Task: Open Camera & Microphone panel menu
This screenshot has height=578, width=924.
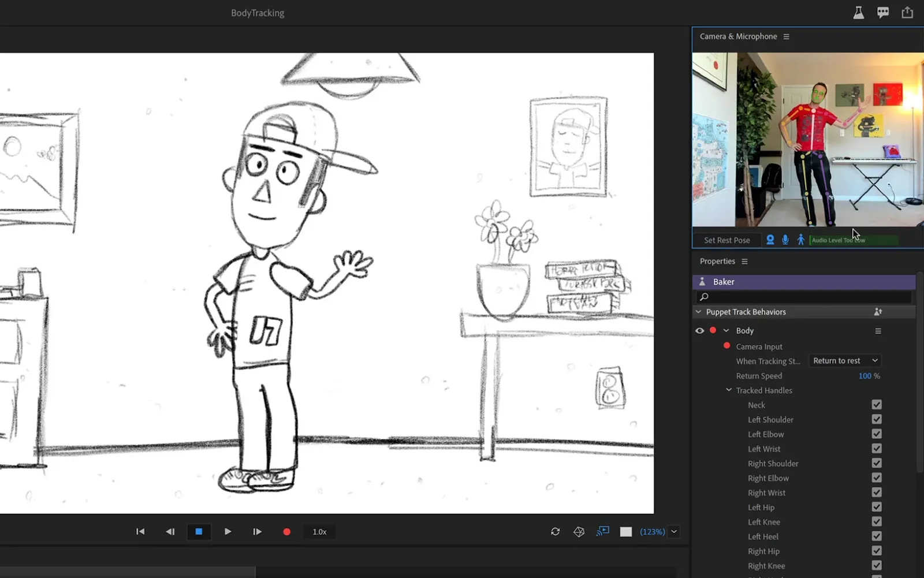Action: coord(786,36)
